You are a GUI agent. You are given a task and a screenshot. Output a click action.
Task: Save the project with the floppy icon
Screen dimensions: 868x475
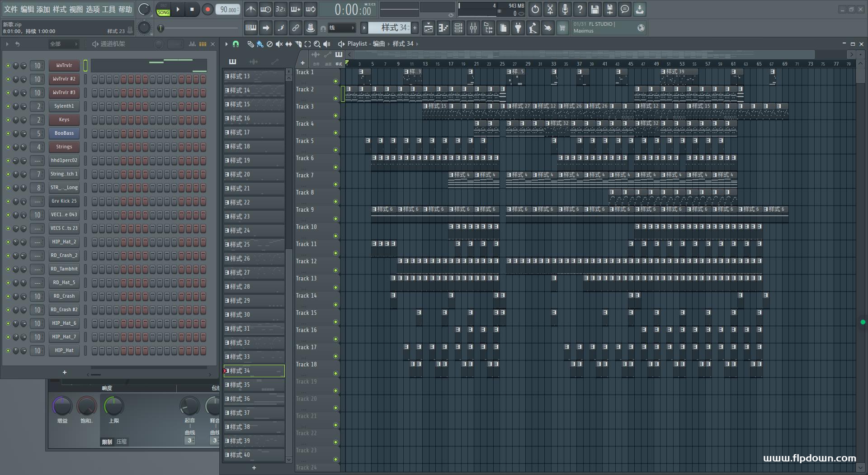595,9
